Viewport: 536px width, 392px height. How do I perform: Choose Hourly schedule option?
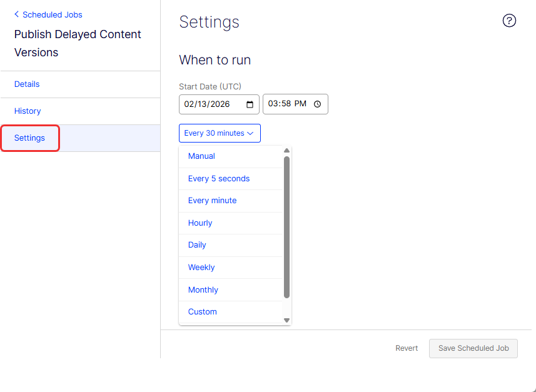231,223
